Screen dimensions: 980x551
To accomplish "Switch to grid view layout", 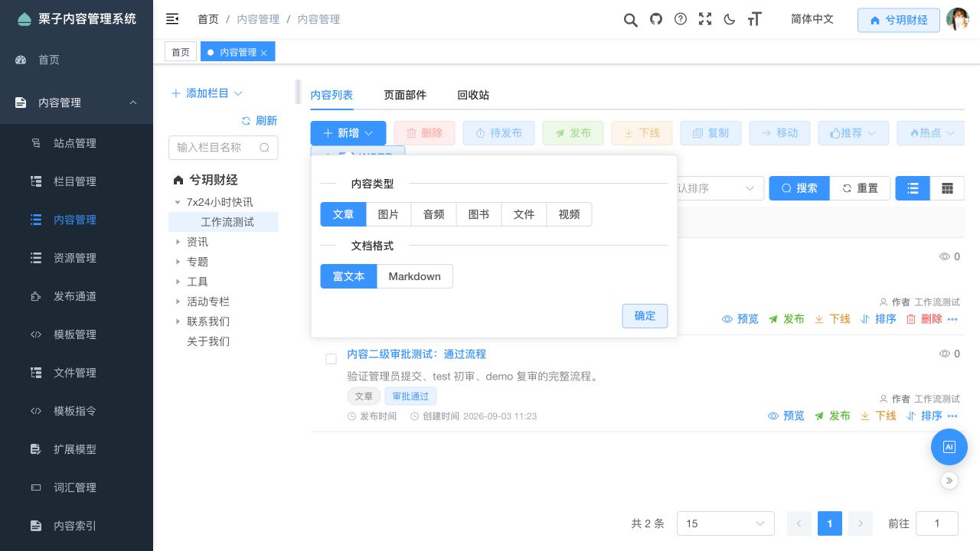I will click(947, 188).
